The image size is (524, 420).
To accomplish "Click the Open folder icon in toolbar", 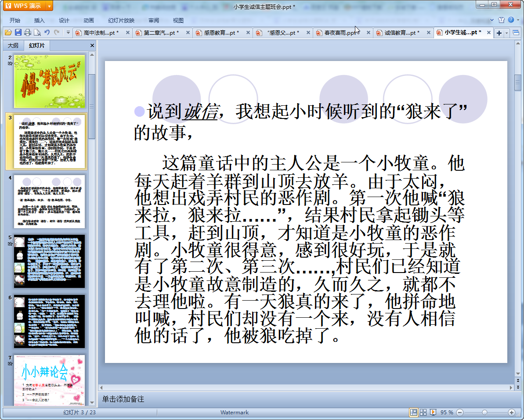I will coord(8,32).
